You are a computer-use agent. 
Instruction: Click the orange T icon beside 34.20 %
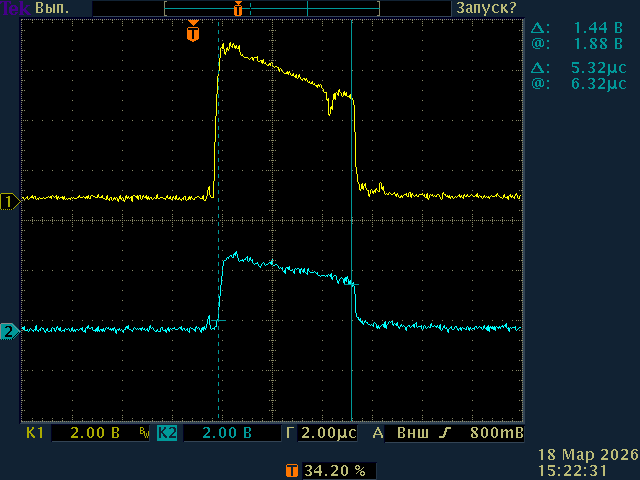click(292, 469)
